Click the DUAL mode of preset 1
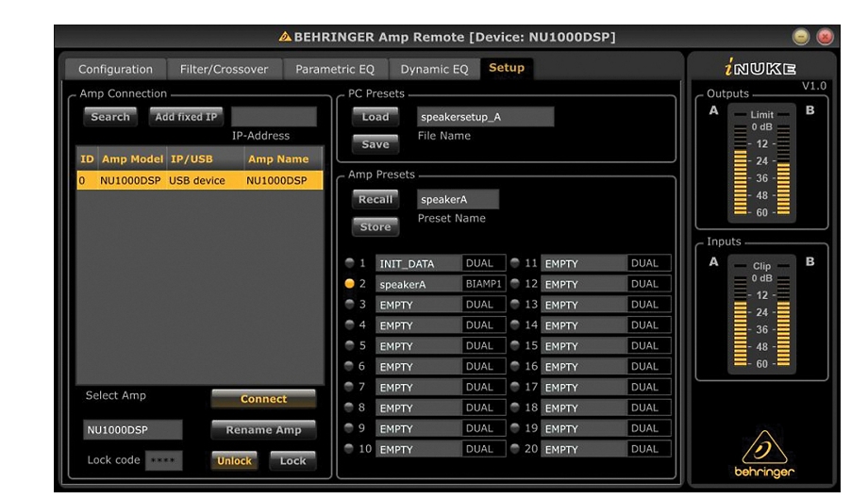The width and height of the screenshot is (868, 499). click(x=484, y=263)
